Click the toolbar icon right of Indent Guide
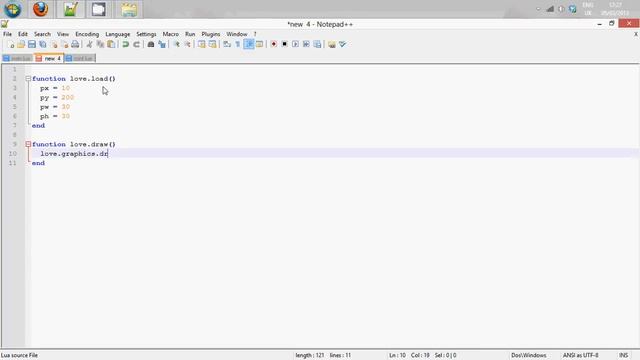The image size is (640, 360). click(x=259, y=44)
